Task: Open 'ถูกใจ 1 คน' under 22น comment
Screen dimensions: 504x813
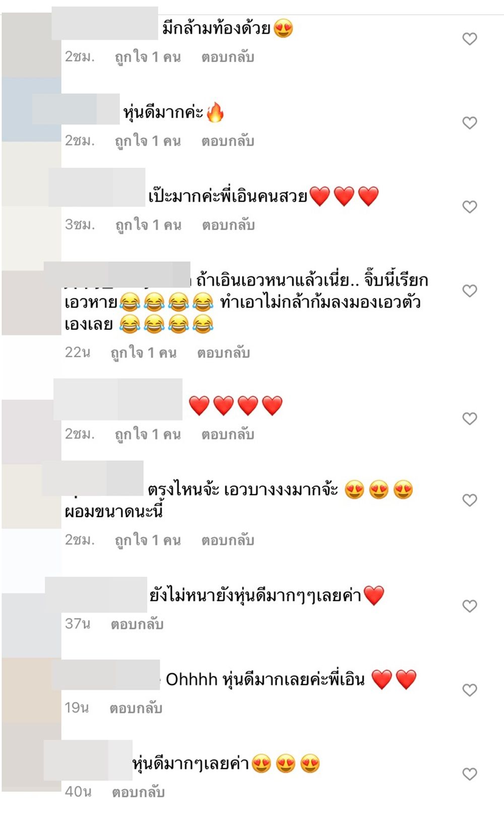Action: (x=144, y=353)
